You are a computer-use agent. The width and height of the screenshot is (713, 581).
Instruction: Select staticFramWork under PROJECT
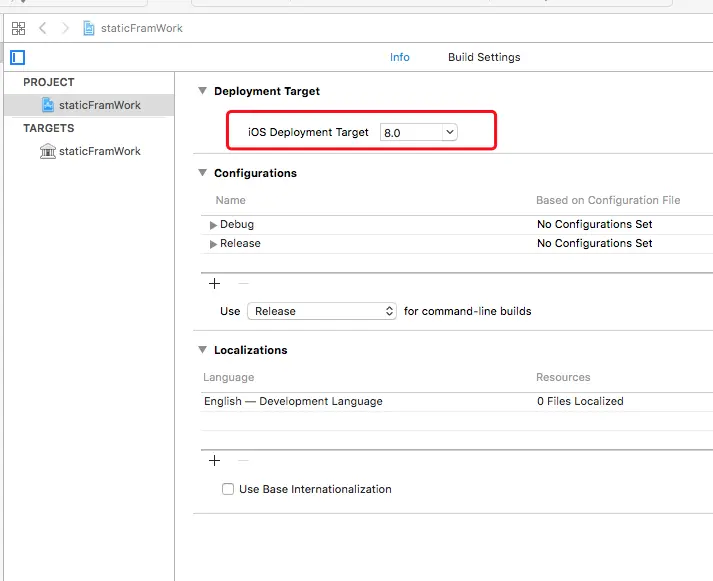click(x=89, y=105)
